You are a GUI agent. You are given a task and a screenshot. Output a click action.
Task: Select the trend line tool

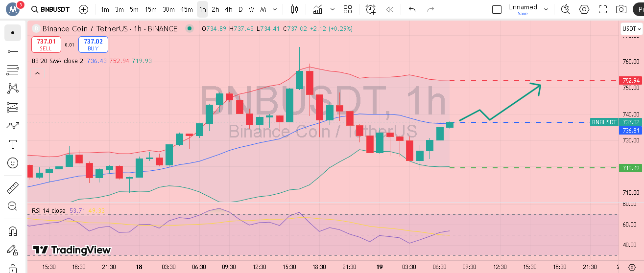13,51
